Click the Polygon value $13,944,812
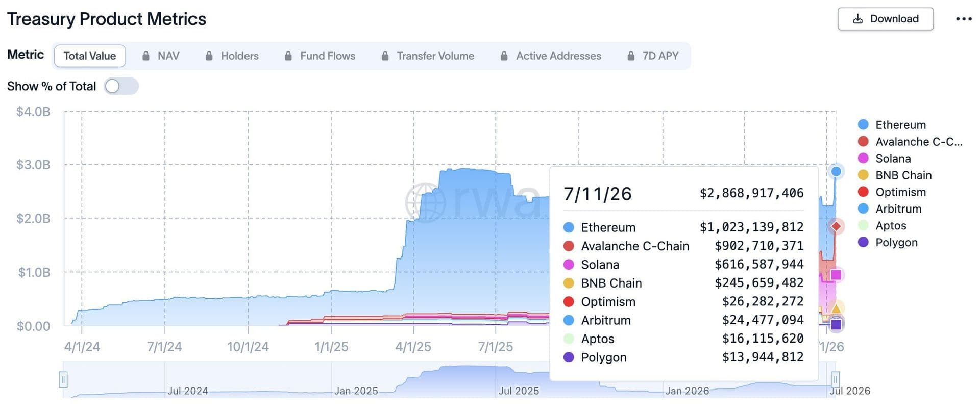 tap(763, 357)
